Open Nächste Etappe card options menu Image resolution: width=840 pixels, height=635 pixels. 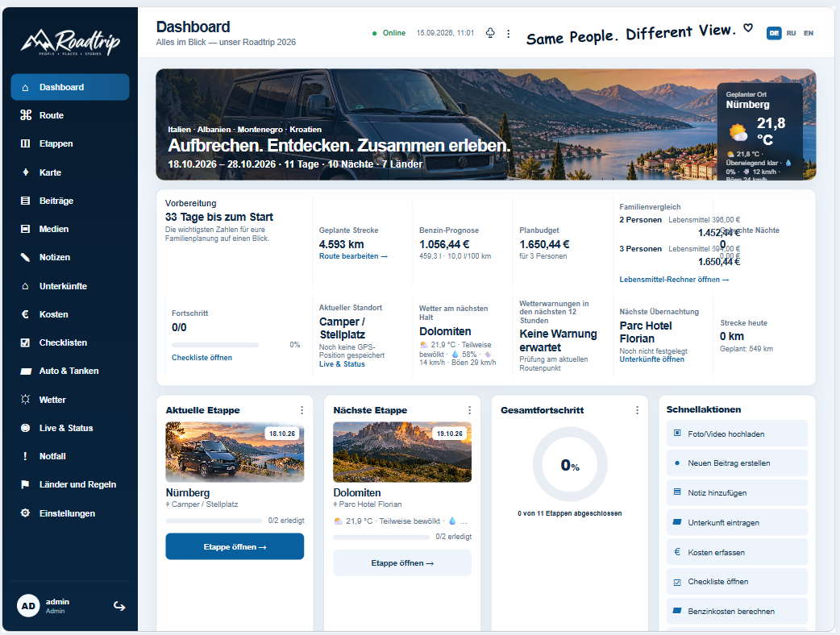(x=470, y=410)
